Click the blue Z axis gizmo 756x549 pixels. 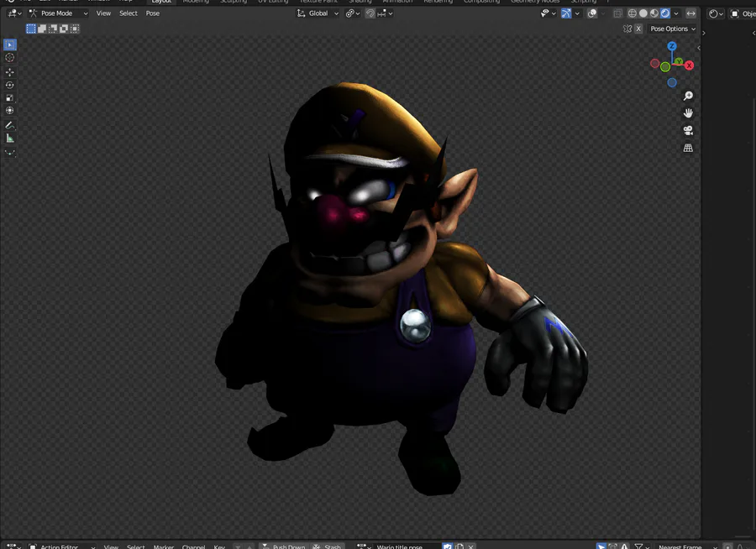[x=672, y=46]
